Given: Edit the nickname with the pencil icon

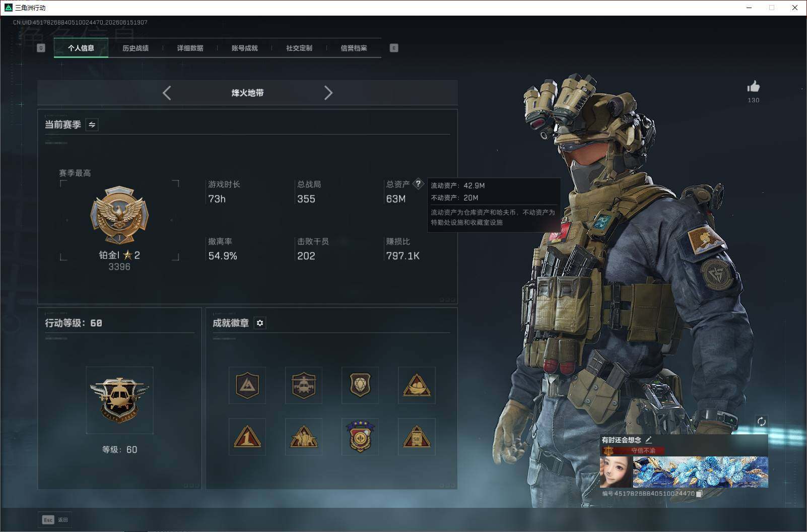Looking at the screenshot, I should [649, 440].
